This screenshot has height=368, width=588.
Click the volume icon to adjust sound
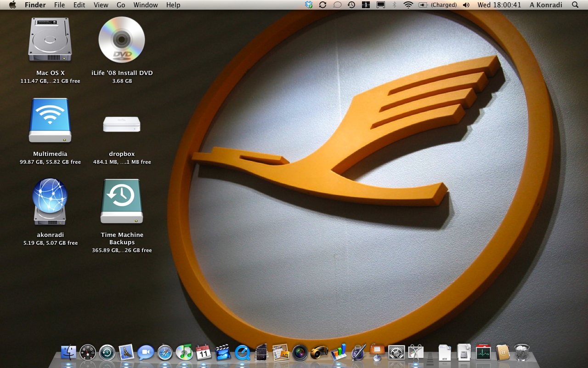pos(466,5)
